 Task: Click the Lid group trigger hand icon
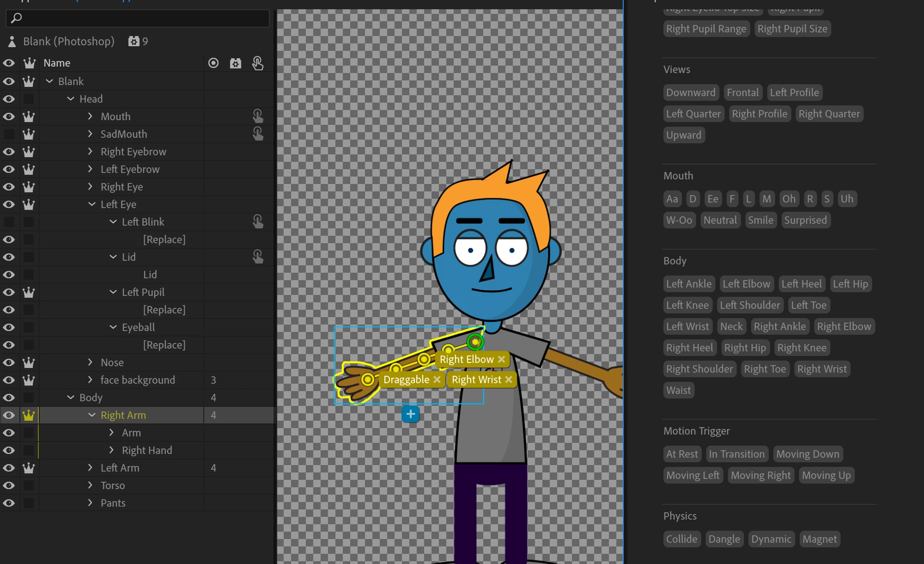pos(258,257)
